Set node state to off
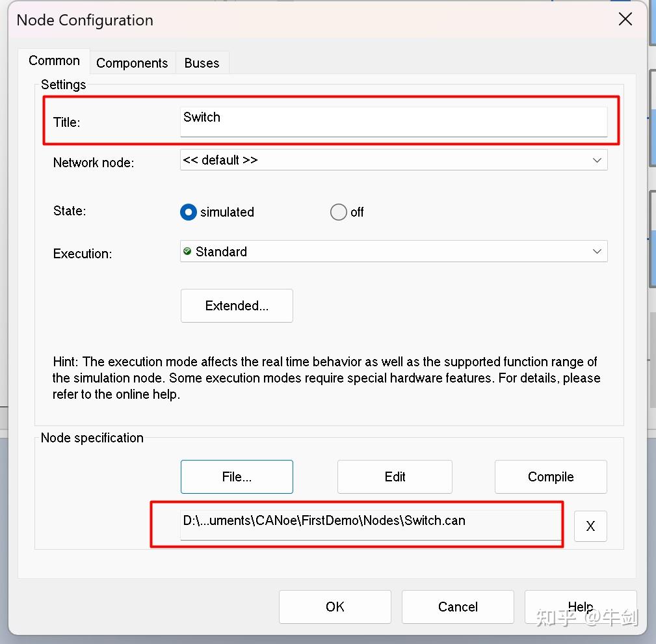This screenshot has height=644, width=656. pos(339,212)
